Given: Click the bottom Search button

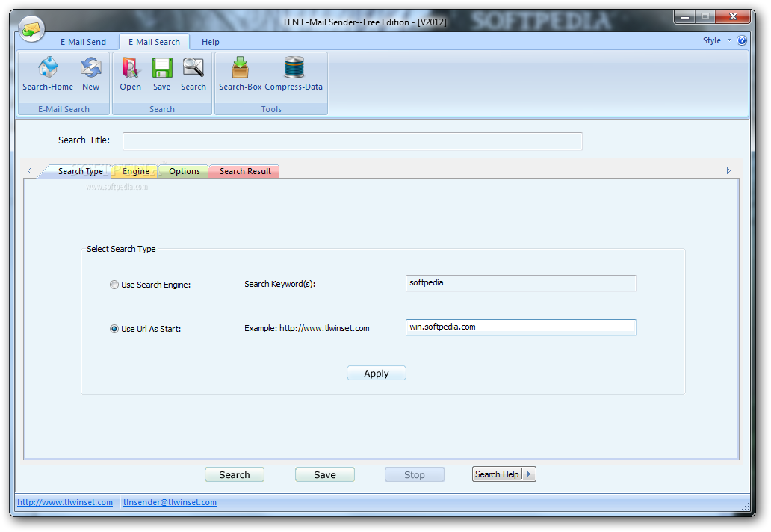Looking at the screenshot, I should 235,475.
